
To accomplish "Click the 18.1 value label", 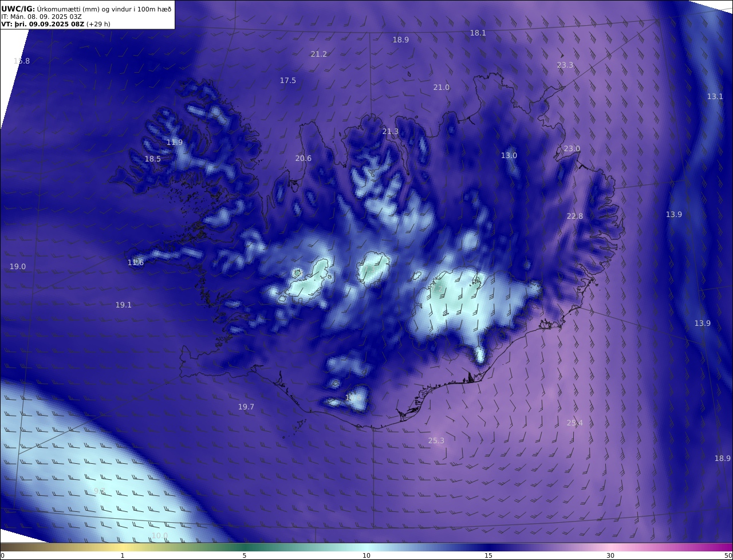I will point(478,33).
